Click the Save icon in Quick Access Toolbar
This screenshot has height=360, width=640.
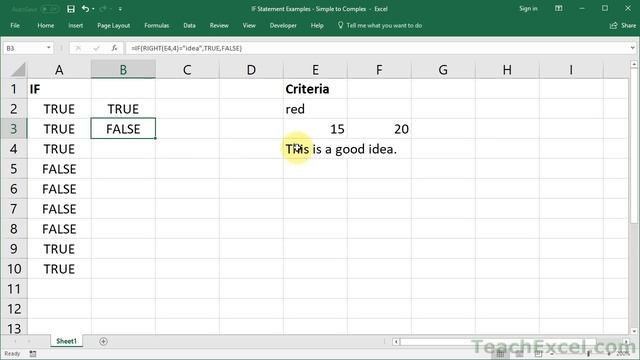click(71, 9)
